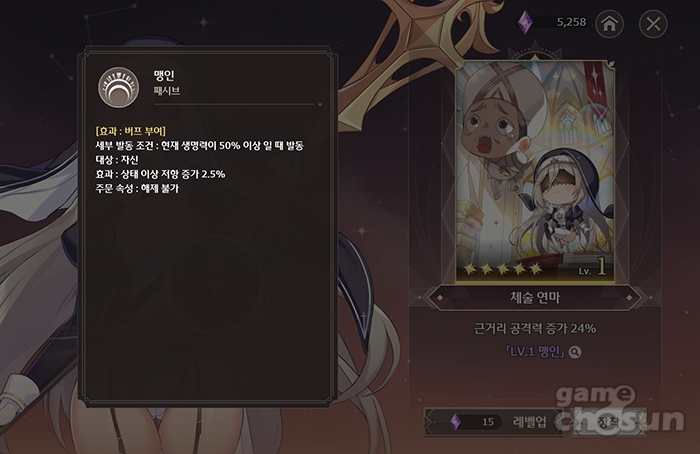The height and width of the screenshot is (454, 700).
Task: Click the five-star rating on the card
Action: coord(503,268)
